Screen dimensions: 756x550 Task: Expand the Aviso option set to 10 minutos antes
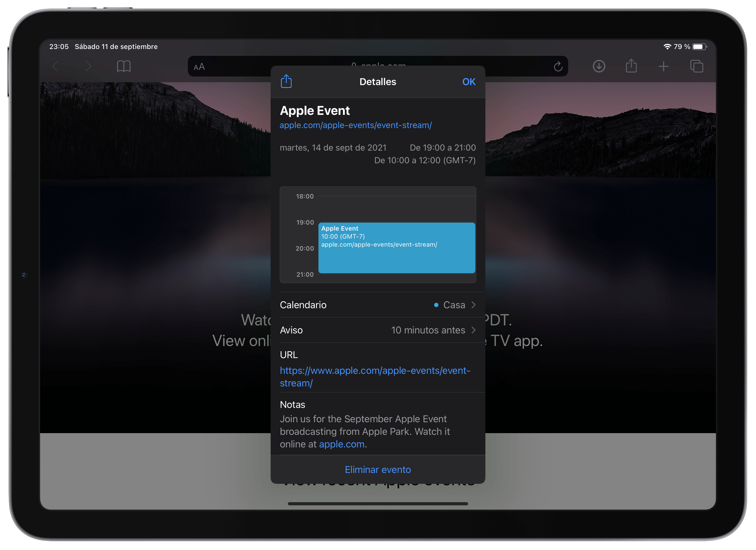378,330
